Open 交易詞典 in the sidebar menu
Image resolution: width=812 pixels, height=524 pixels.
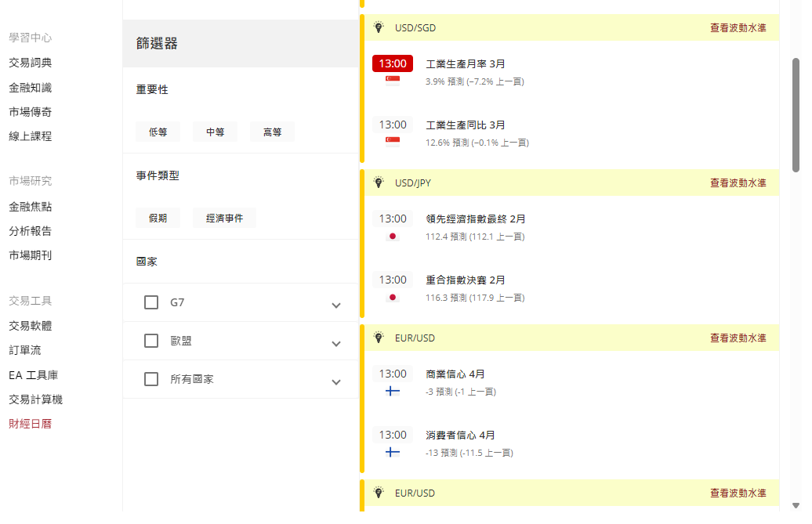tap(31, 63)
